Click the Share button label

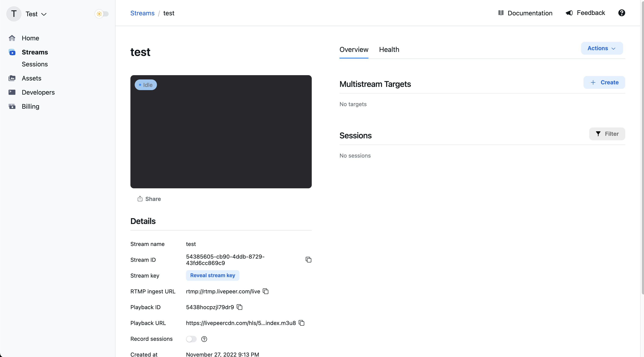tap(153, 199)
